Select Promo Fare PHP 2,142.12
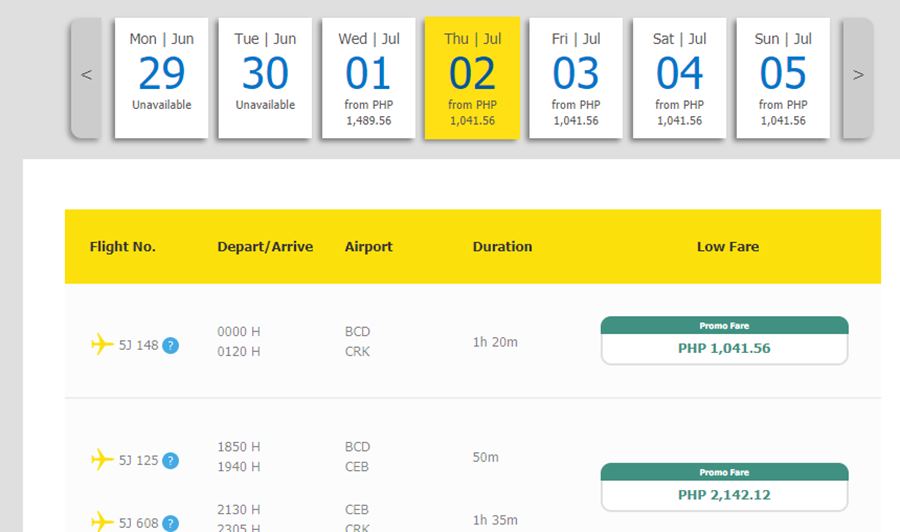The image size is (900, 532). pos(724,487)
